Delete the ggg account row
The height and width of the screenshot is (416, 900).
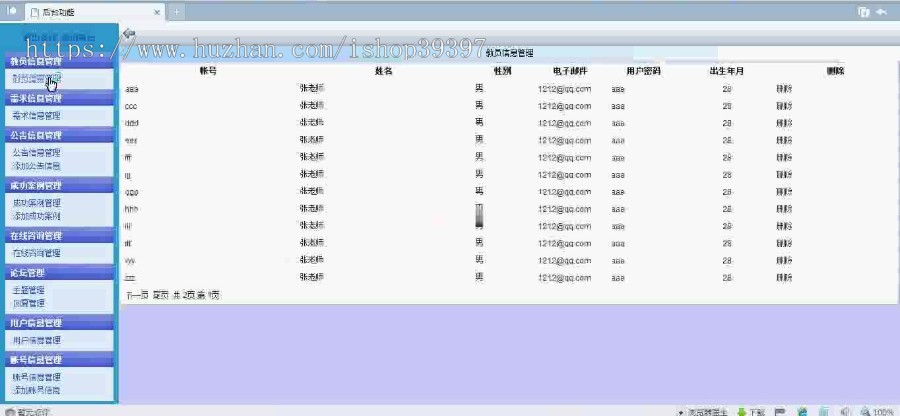point(784,192)
